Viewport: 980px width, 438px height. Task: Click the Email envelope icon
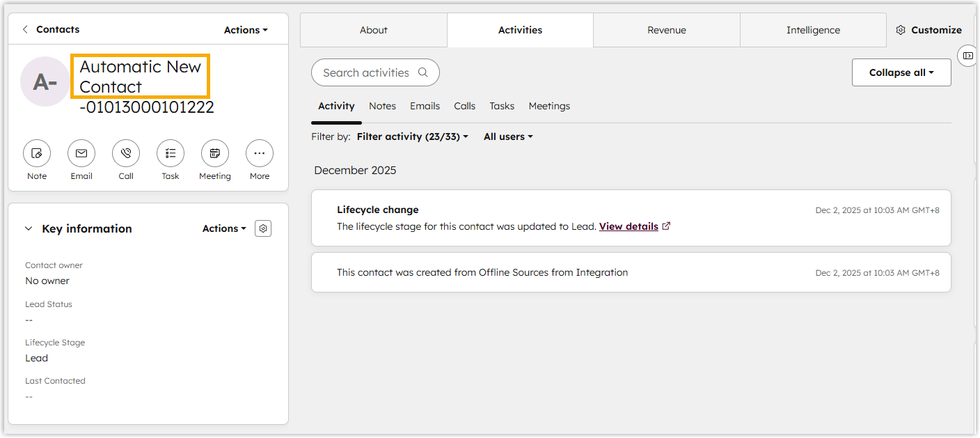(81, 153)
